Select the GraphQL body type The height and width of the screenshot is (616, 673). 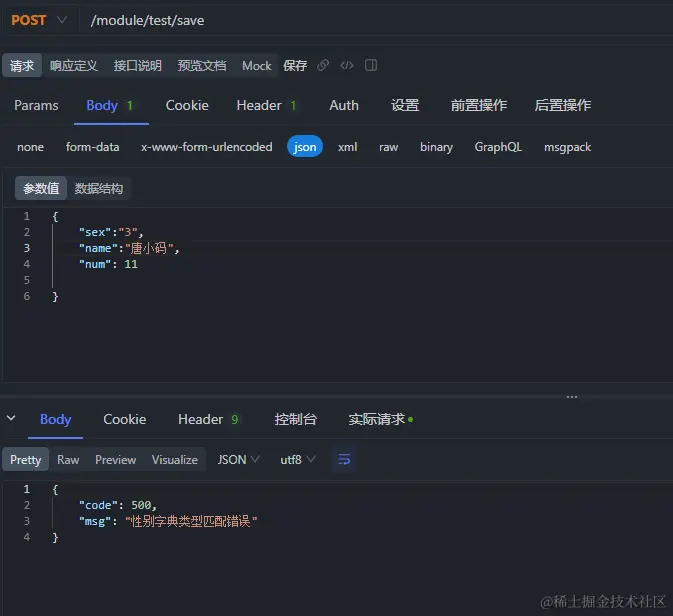(498, 147)
